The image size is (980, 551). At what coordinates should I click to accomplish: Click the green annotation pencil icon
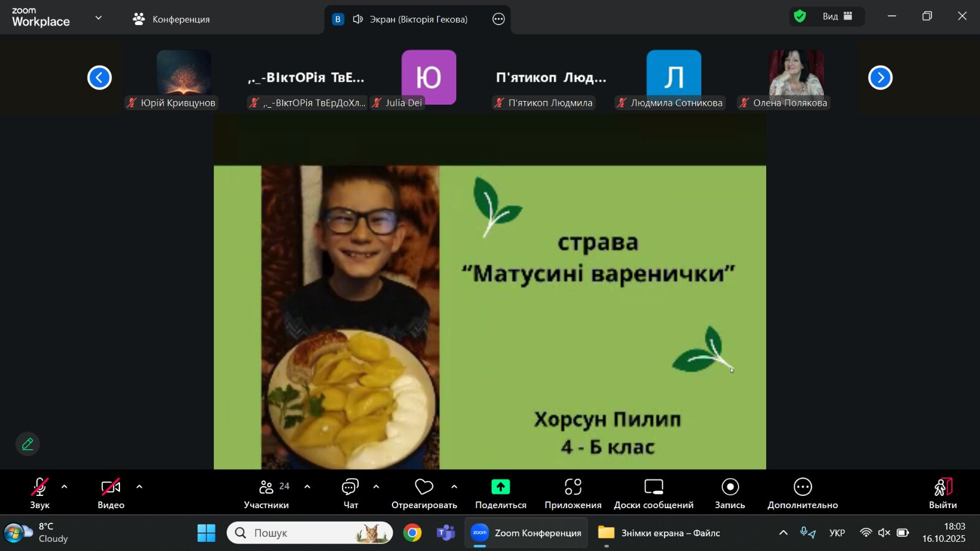[x=28, y=444]
